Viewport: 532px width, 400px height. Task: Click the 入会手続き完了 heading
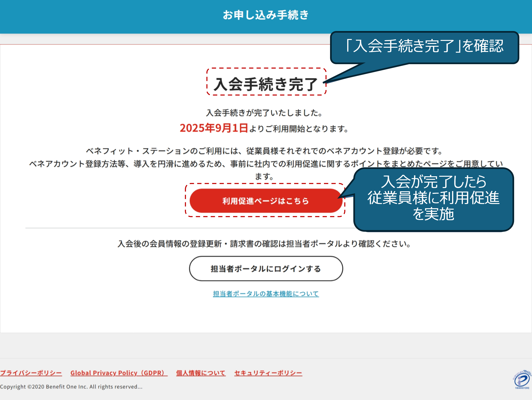266,84
